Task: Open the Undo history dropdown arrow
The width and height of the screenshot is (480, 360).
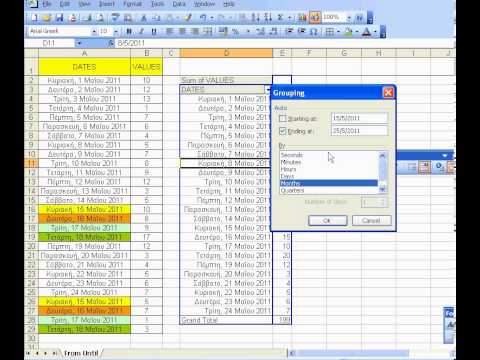Action: click(211, 18)
